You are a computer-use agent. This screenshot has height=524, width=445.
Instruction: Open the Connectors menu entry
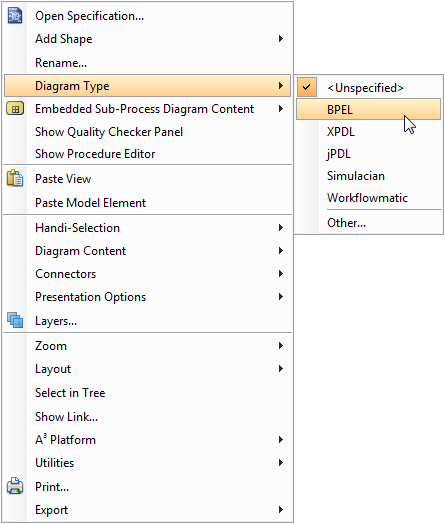click(x=148, y=274)
